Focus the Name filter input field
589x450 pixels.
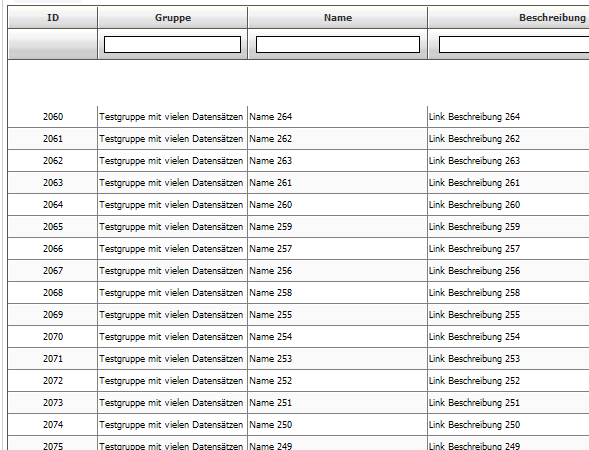click(338, 44)
